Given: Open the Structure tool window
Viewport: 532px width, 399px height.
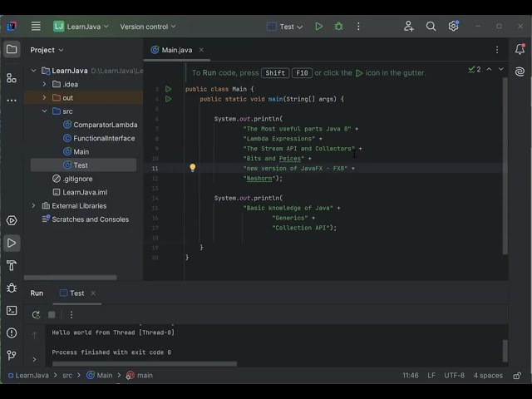Looking at the screenshot, I should [x=12, y=78].
